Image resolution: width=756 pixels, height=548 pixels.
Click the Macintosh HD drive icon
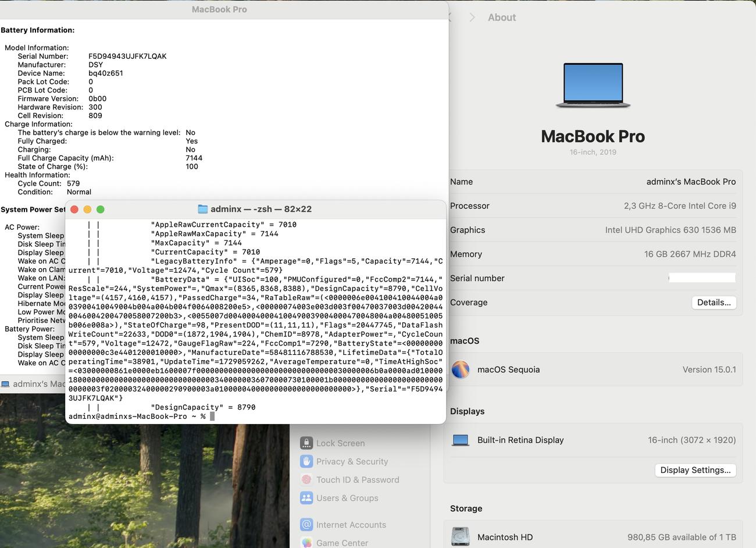(x=461, y=536)
